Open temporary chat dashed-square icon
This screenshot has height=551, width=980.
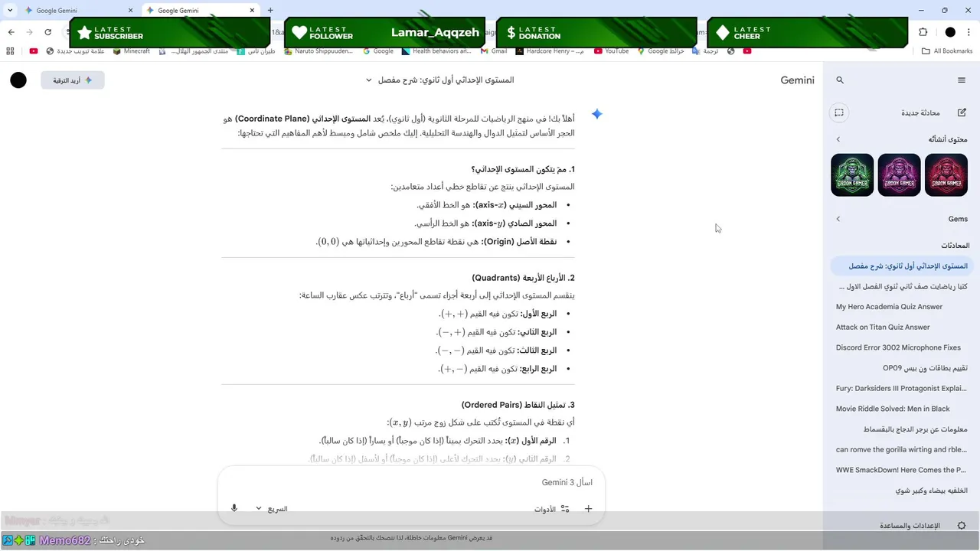pyautogui.click(x=839, y=112)
